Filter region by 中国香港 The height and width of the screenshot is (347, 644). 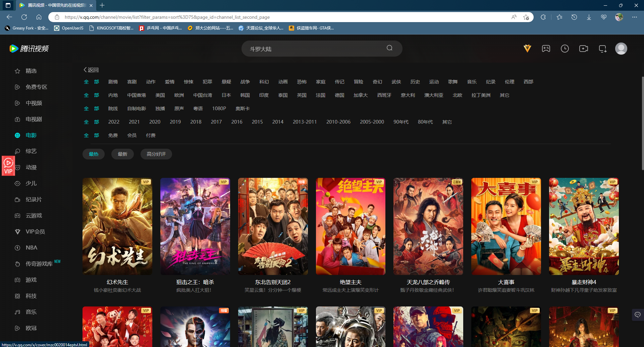pos(137,95)
